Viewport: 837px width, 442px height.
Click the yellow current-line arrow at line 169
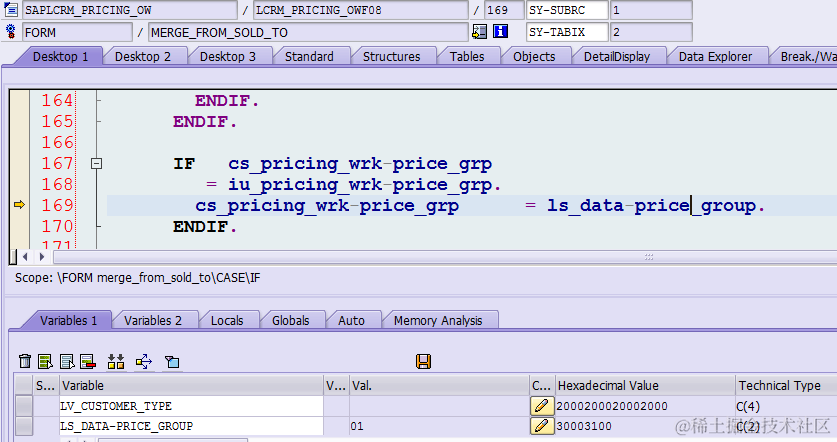(x=19, y=204)
